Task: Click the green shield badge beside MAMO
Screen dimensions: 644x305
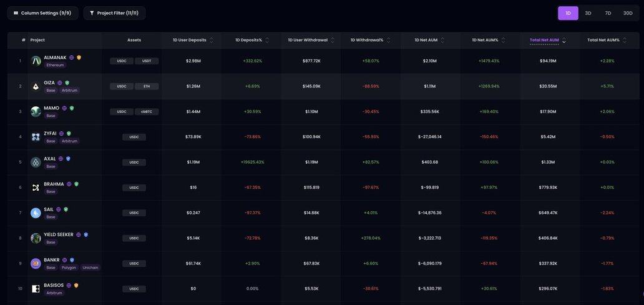Action: coord(72,108)
